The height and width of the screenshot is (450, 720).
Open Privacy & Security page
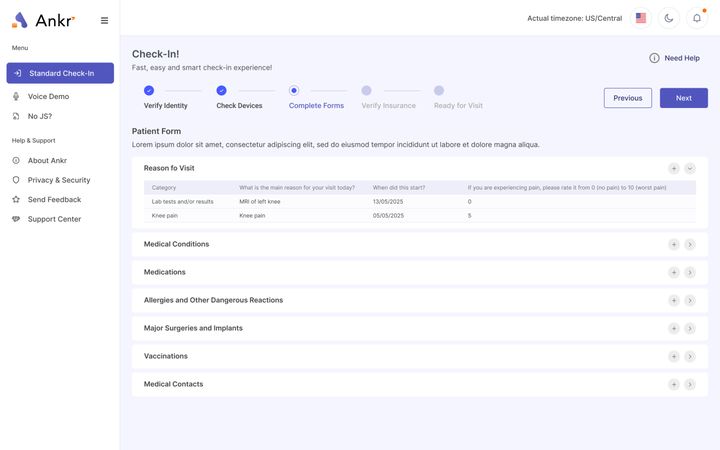click(x=60, y=180)
